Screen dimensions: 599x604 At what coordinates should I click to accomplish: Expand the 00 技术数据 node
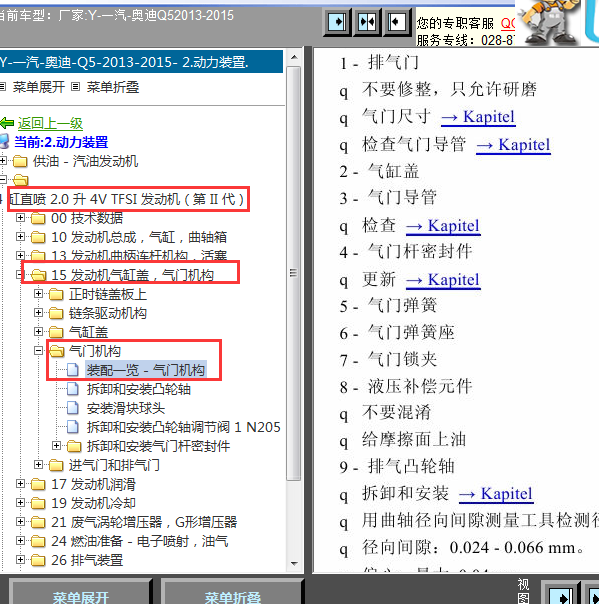tap(20, 218)
